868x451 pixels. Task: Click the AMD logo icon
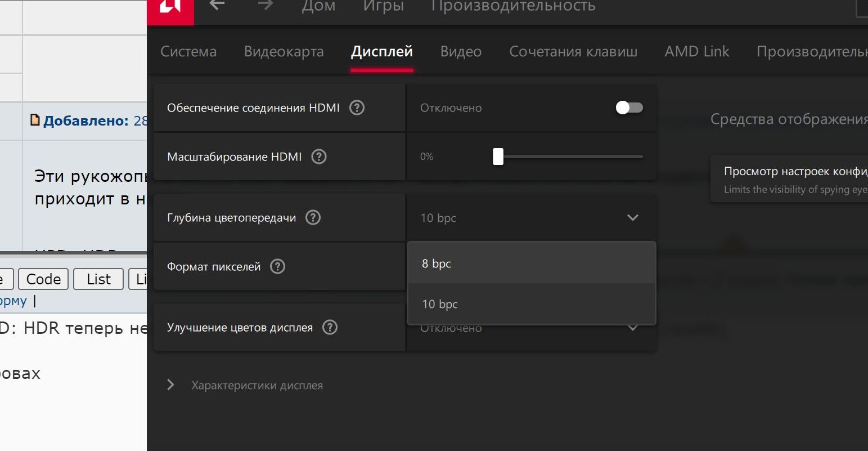[170, 7]
